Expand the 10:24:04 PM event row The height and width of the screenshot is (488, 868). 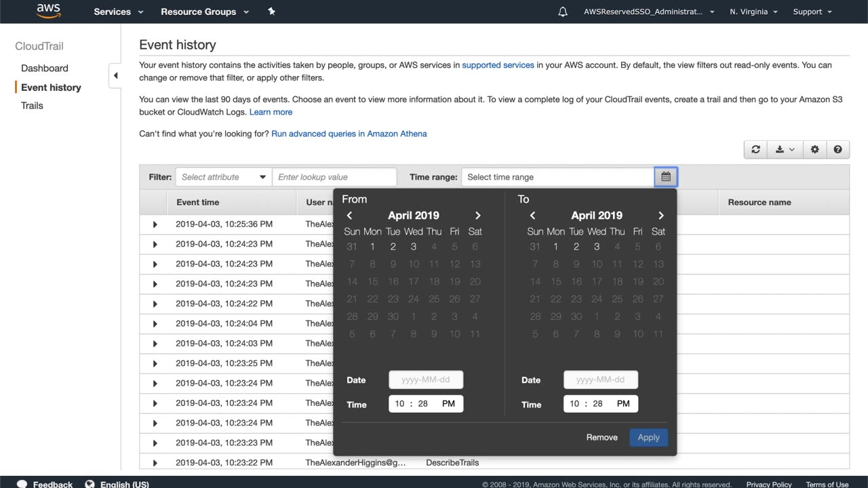tap(155, 324)
